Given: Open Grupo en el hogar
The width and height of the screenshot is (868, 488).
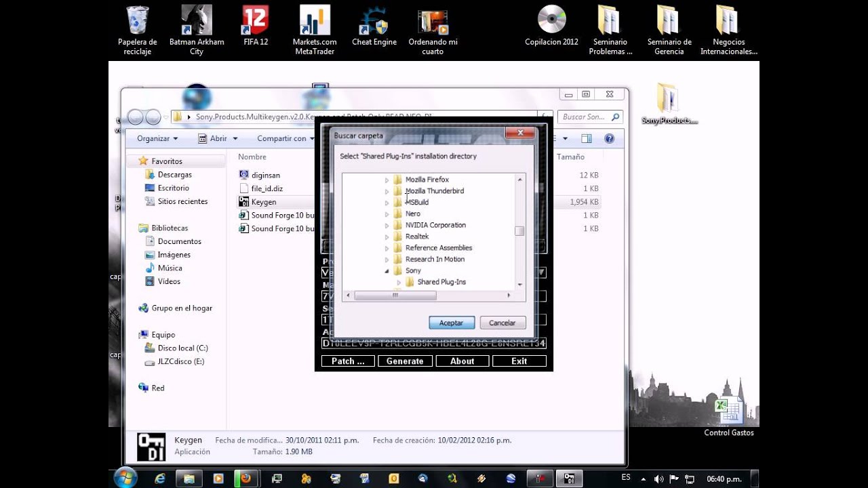Looking at the screenshot, I should [x=182, y=308].
